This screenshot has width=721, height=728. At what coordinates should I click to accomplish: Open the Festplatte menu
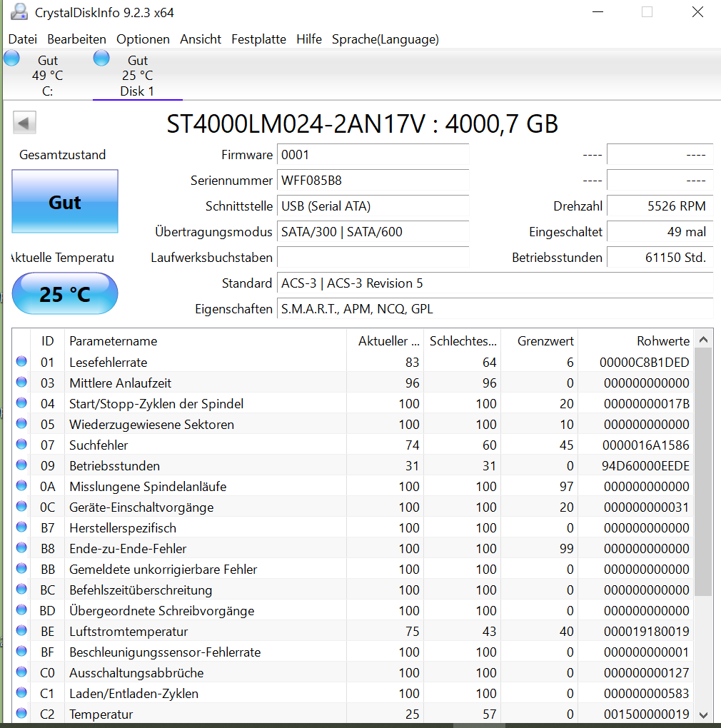click(258, 39)
